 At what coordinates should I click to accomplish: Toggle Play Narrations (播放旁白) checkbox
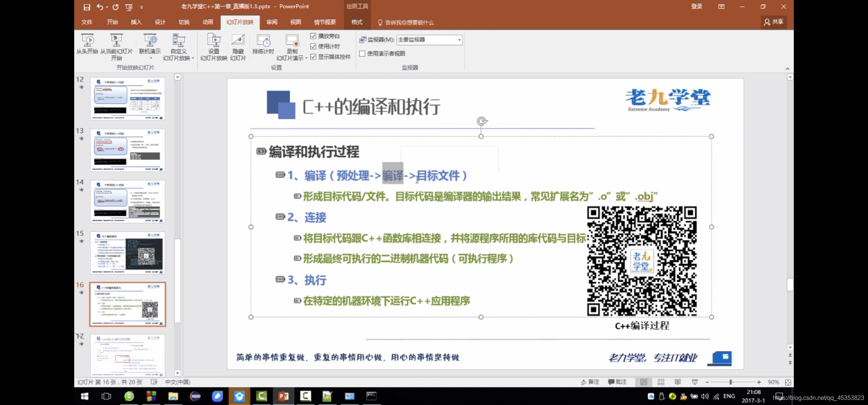tap(313, 36)
